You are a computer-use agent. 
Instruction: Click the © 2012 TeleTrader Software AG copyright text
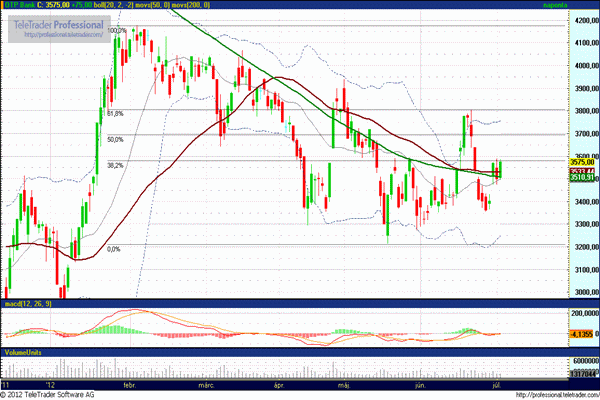[x=47, y=395]
